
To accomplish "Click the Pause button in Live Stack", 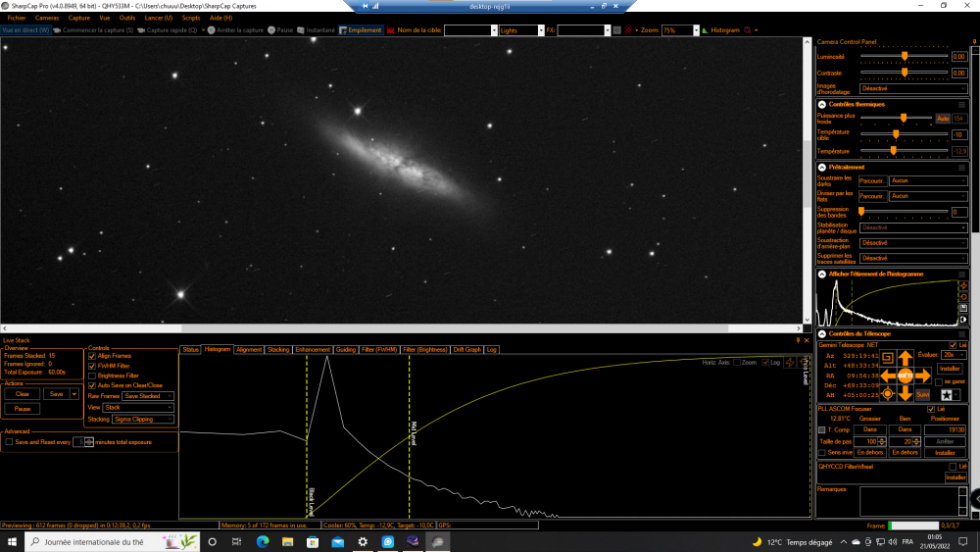I will (23, 409).
